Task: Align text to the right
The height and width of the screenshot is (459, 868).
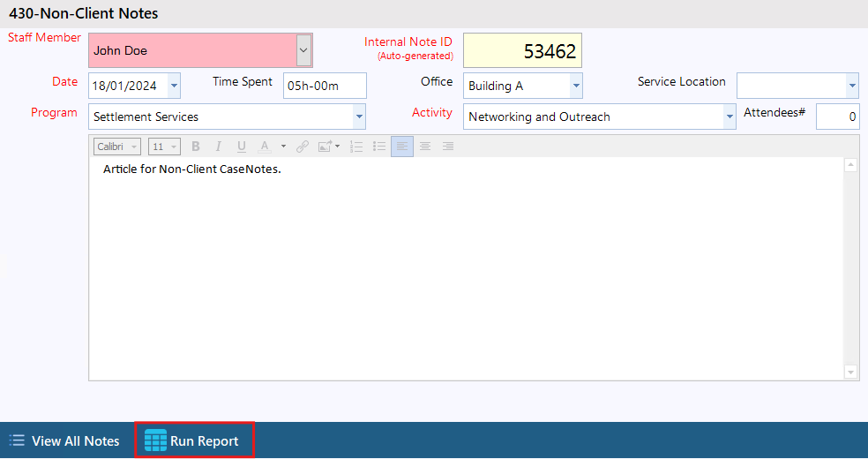Action: coord(448,147)
